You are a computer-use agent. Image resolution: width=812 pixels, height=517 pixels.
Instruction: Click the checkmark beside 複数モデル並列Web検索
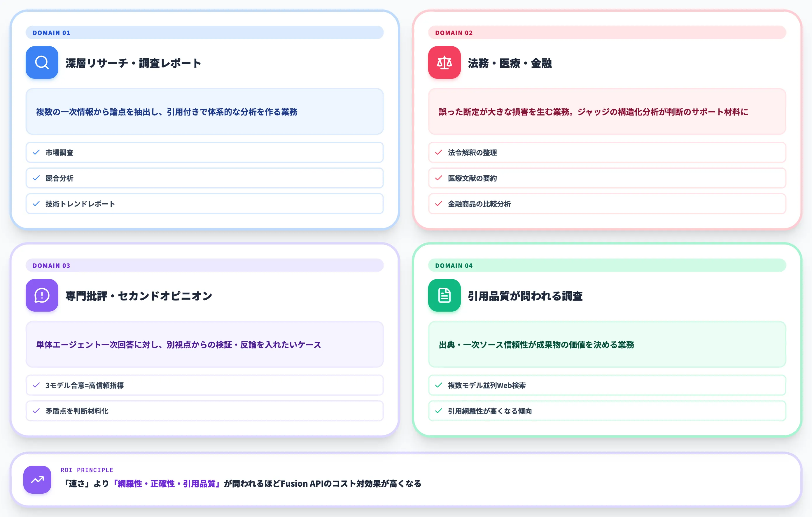coord(438,385)
